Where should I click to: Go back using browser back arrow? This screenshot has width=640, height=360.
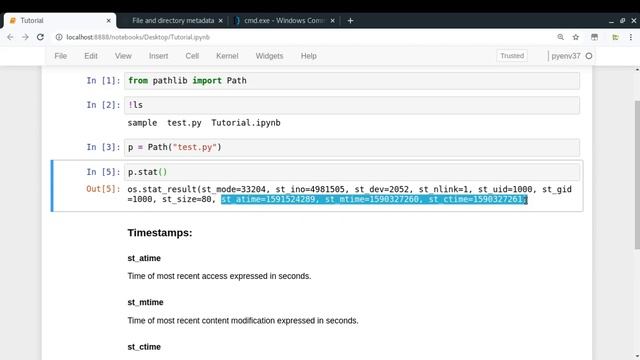coord(10,37)
